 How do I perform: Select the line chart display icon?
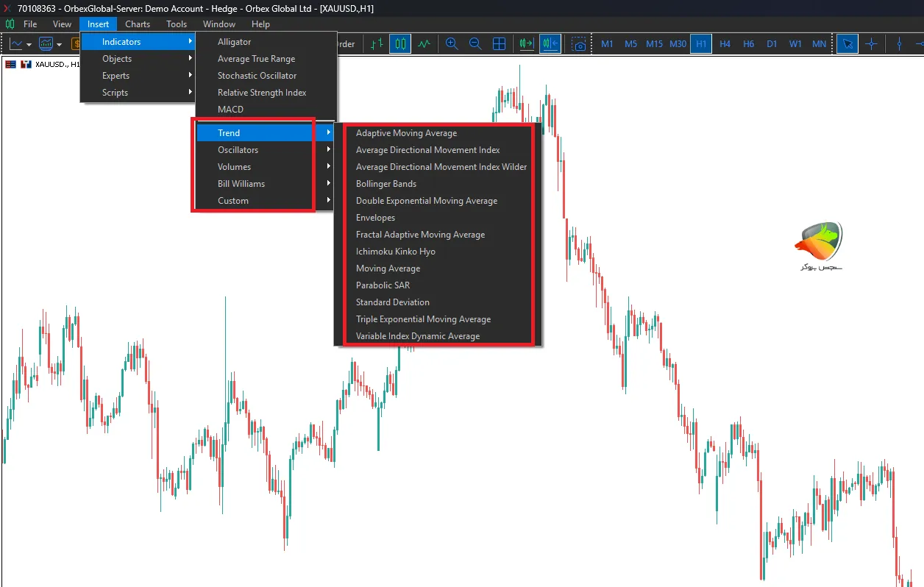(424, 44)
